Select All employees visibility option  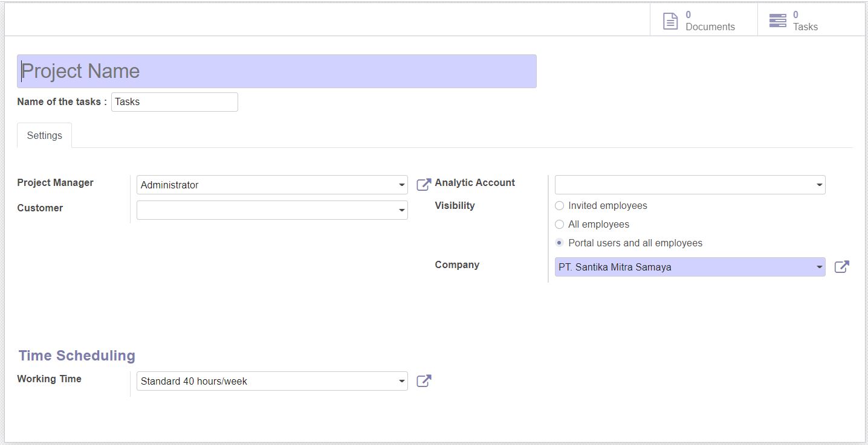(559, 225)
